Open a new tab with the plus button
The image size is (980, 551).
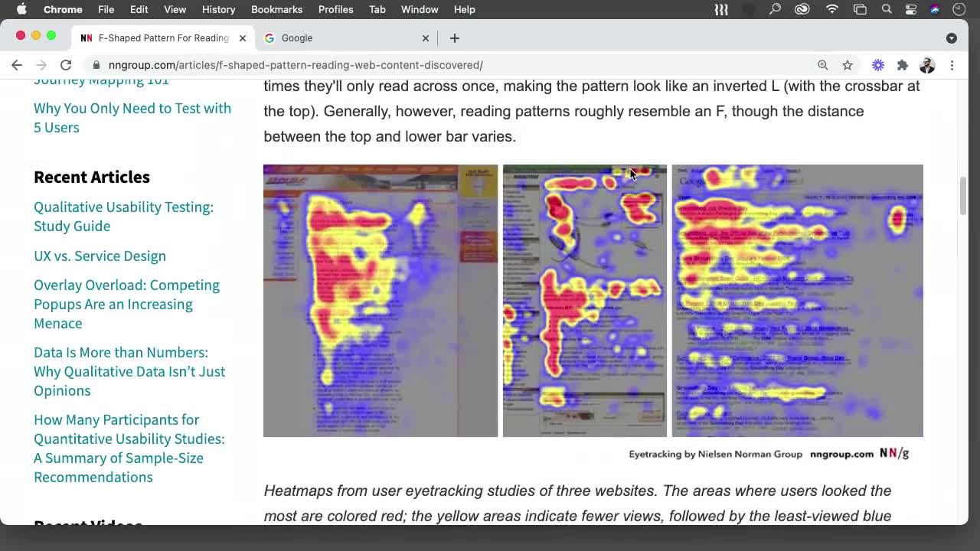click(x=455, y=37)
